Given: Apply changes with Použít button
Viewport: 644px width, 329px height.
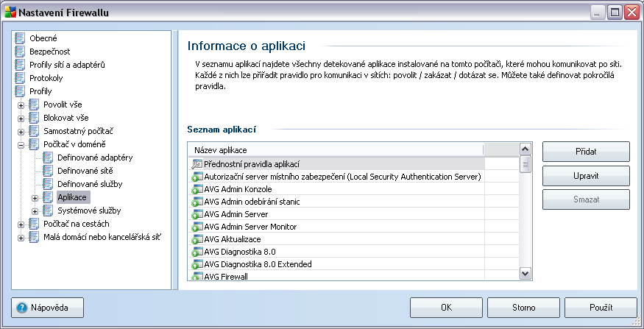Looking at the screenshot, I should tap(601, 308).
